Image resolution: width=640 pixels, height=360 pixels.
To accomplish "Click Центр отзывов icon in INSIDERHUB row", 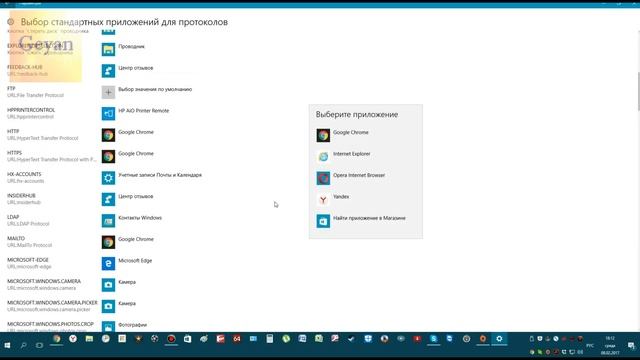I will [x=108, y=199].
